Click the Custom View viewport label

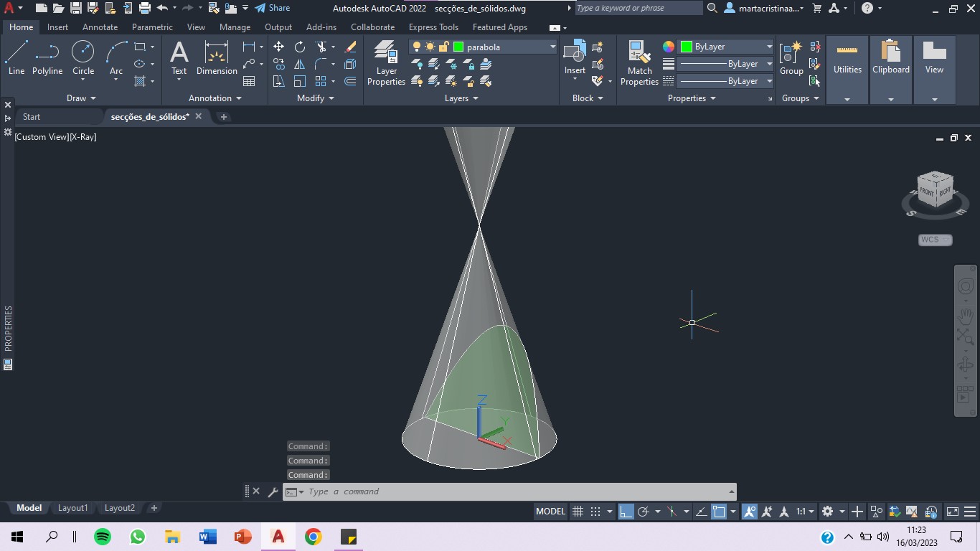click(41, 136)
